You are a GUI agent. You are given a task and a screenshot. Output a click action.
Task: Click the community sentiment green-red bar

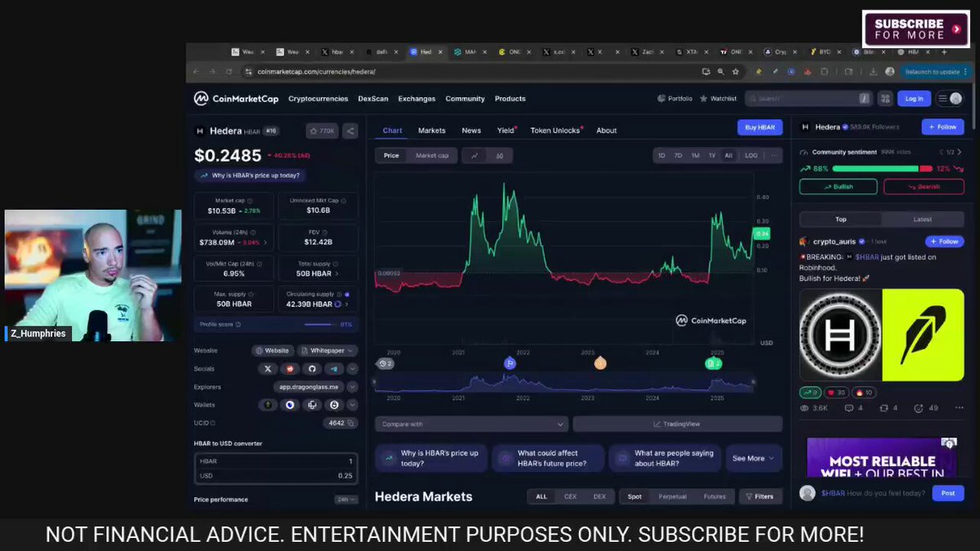pyautogui.click(x=883, y=169)
